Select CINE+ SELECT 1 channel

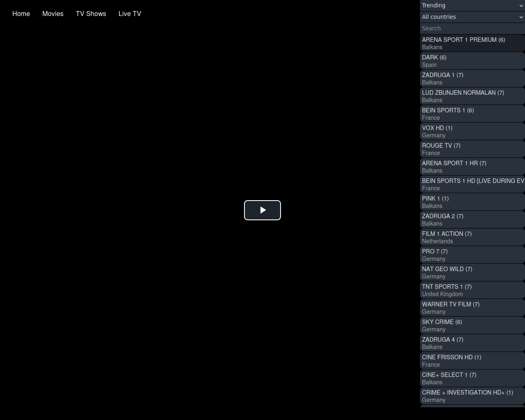[472, 378]
